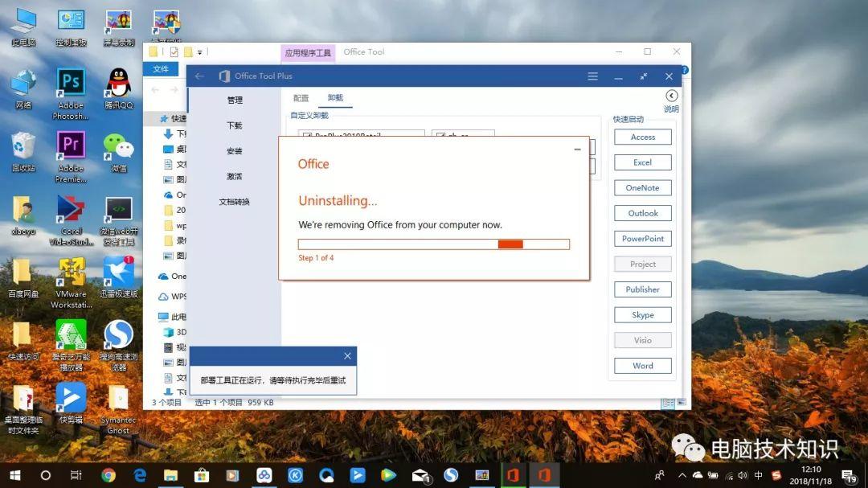The image size is (868, 488).
Task: Click the disabled Visio quick start button
Action: click(643, 340)
